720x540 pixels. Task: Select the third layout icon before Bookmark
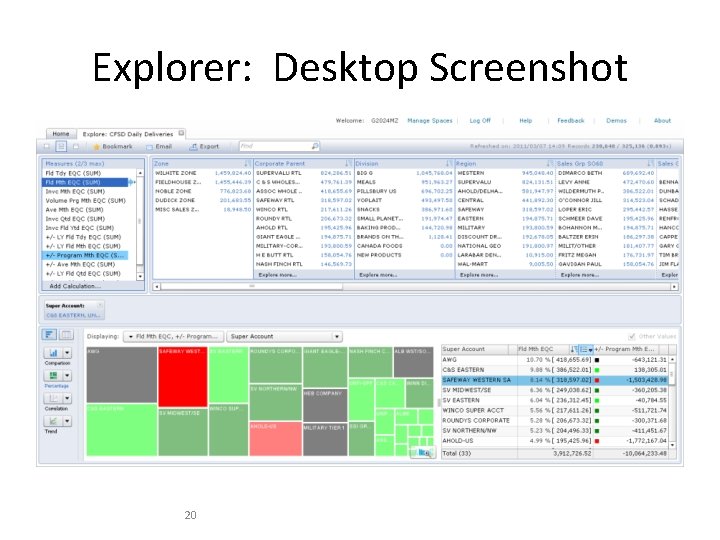coord(76,146)
